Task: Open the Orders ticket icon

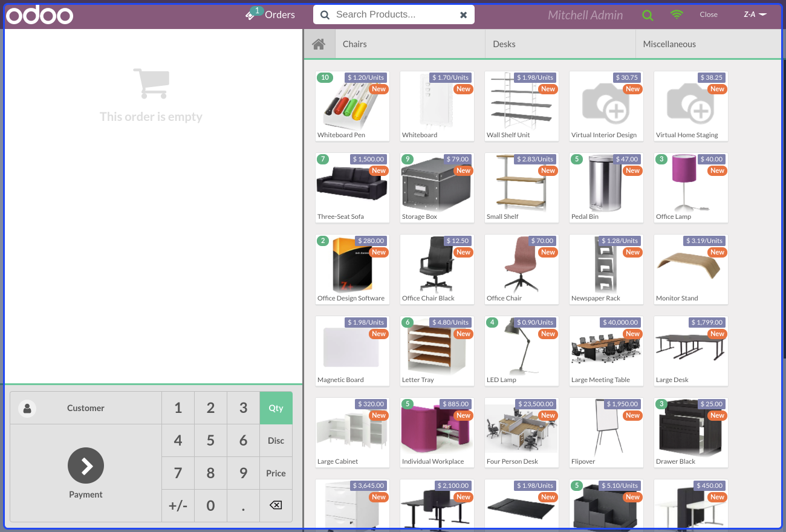Action: pyautogui.click(x=251, y=15)
